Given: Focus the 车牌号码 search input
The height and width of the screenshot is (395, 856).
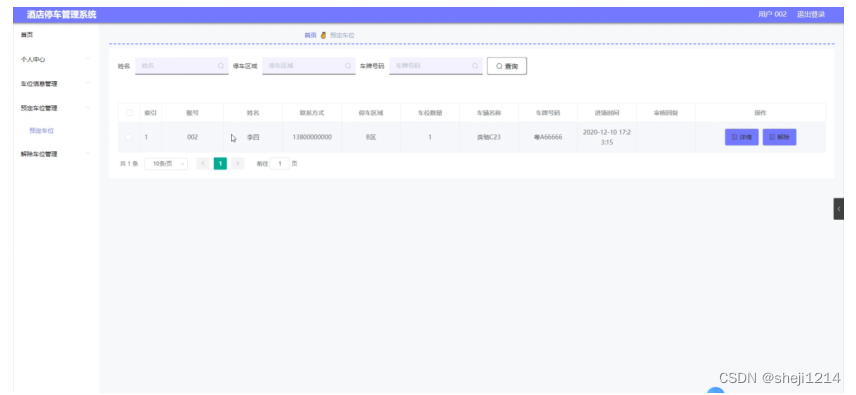Looking at the screenshot, I should 436,65.
